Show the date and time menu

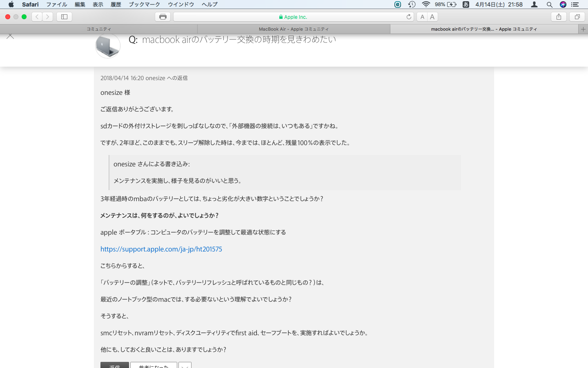click(x=499, y=4)
